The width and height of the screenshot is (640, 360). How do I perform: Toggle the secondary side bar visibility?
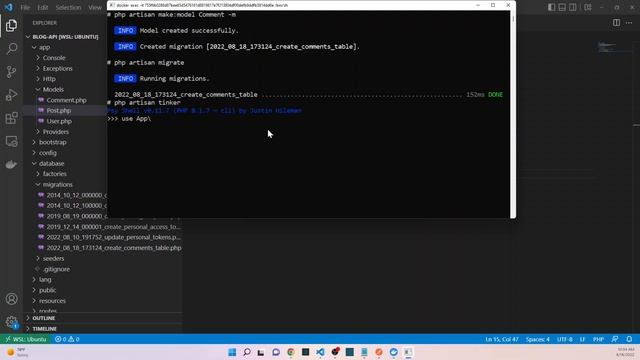573,7
